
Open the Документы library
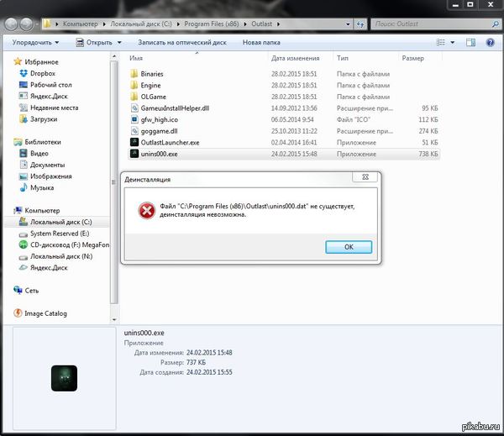click(42, 165)
